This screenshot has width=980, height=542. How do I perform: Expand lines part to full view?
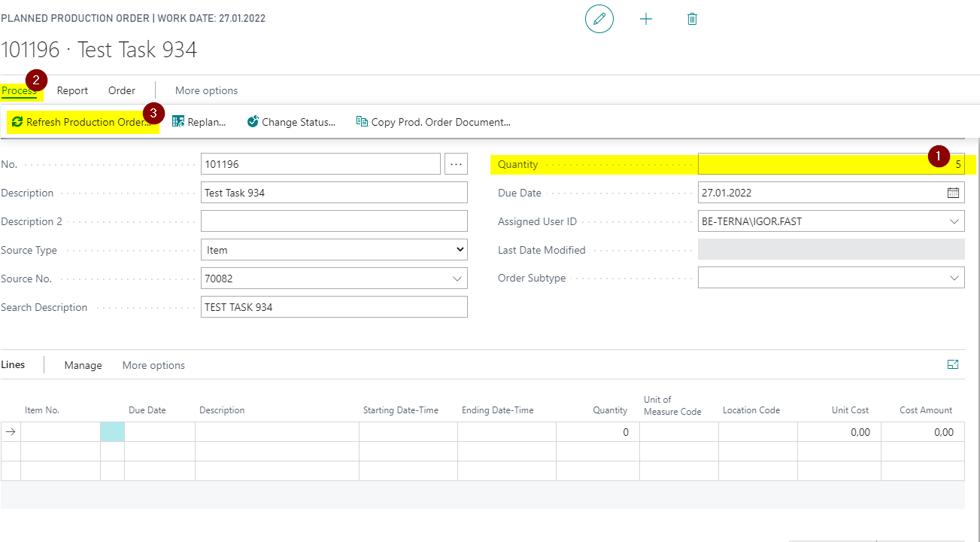point(953,364)
